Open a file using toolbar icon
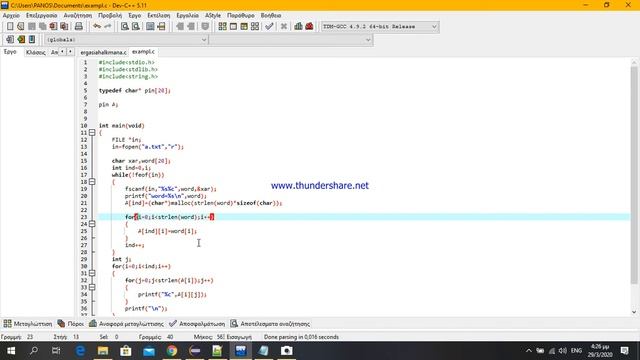 21,27
